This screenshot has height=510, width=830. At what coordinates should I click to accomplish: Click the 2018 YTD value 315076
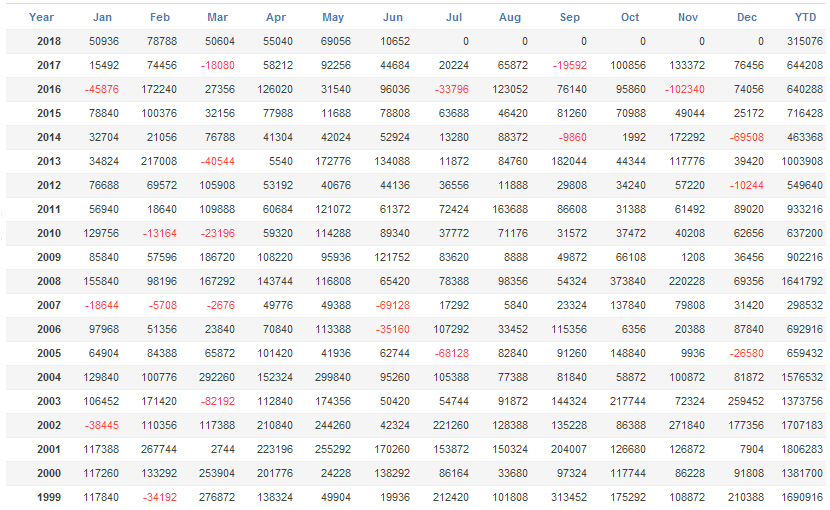[805, 41]
